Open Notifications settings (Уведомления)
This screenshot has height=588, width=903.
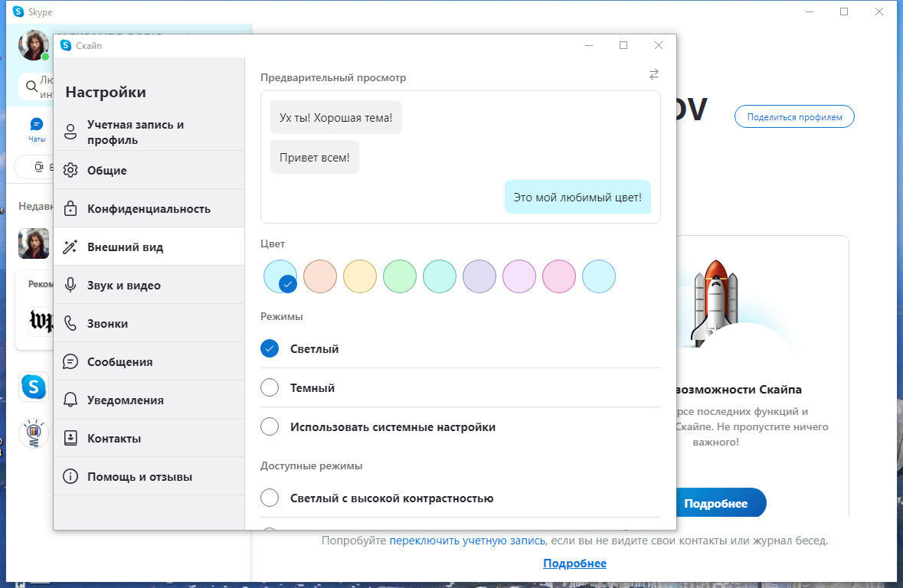[149, 400]
